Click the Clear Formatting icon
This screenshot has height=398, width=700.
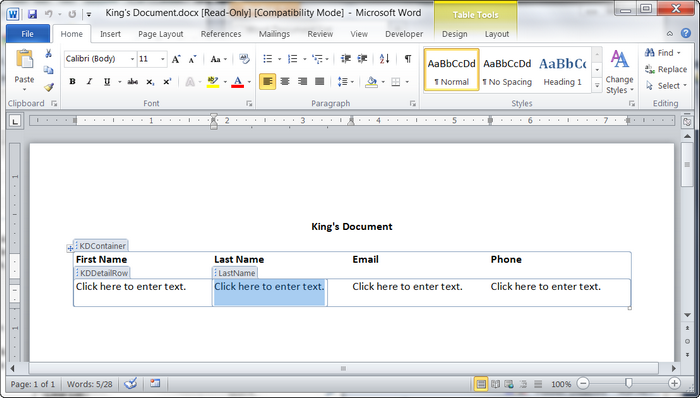pos(244,59)
